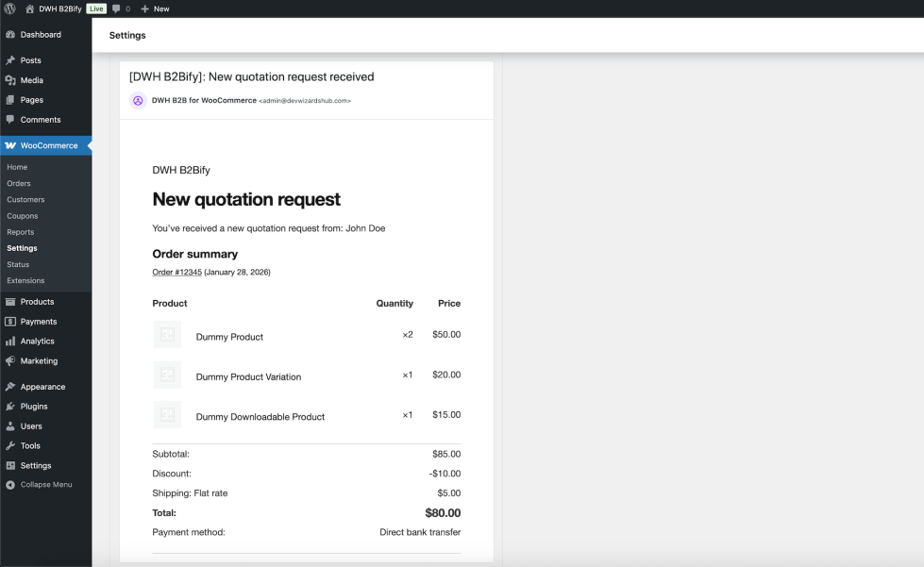This screenshot has height=567, width=924.
Task: Click the comments bubble icon in admin bar
Action: click(116, 8)
